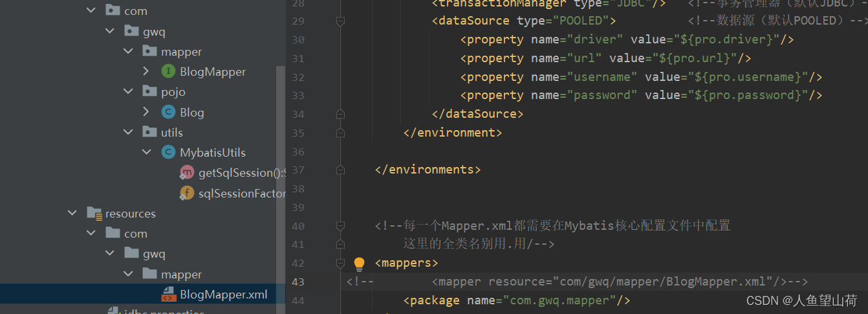
Task: Click the MybatisUtils class icon
Action: (x=168, y=152)
